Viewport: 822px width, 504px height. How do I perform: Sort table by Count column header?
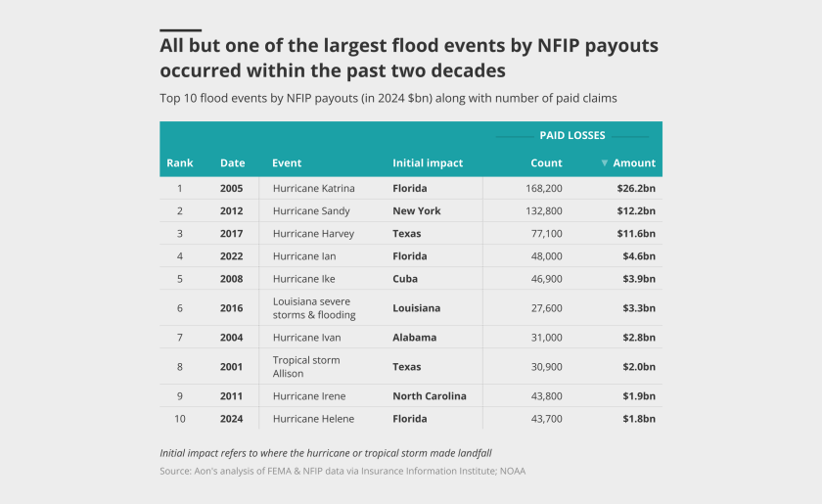click(x=546, y=163)
